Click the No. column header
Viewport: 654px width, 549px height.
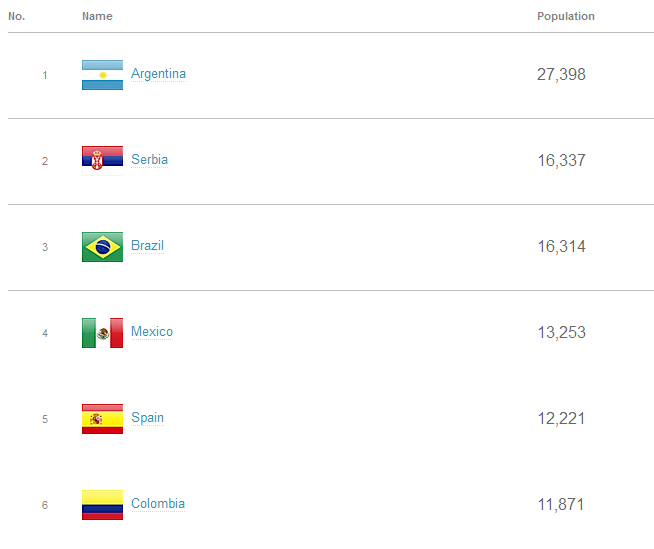click(x=17, y=16)
